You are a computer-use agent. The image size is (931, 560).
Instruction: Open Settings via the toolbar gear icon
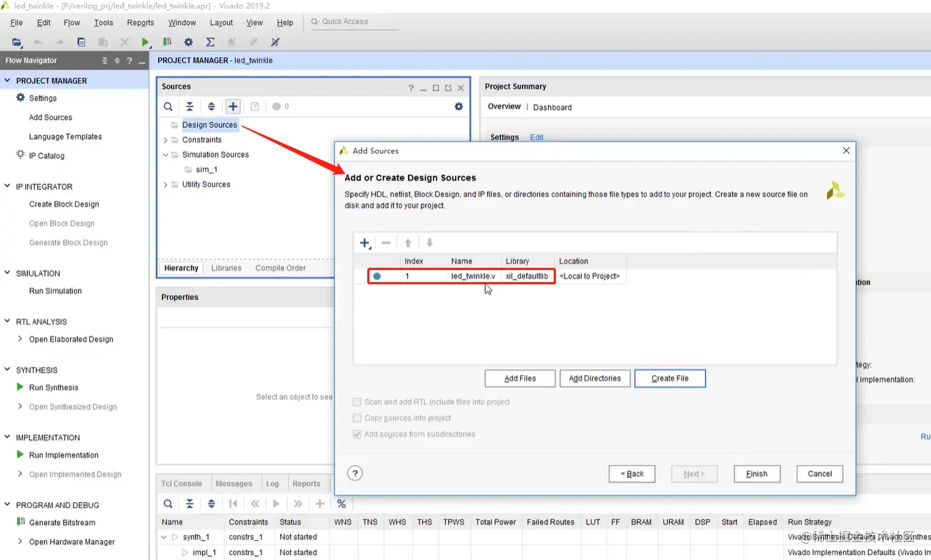coord(189,42)
